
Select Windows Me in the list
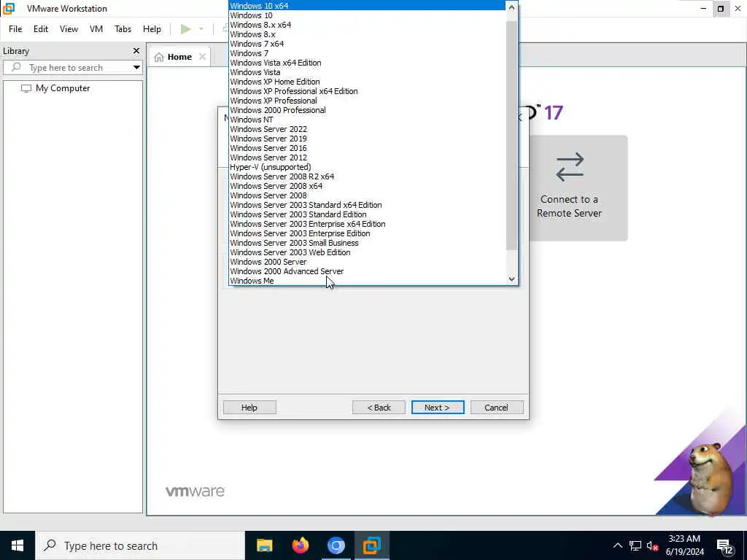tap(367, 281)
